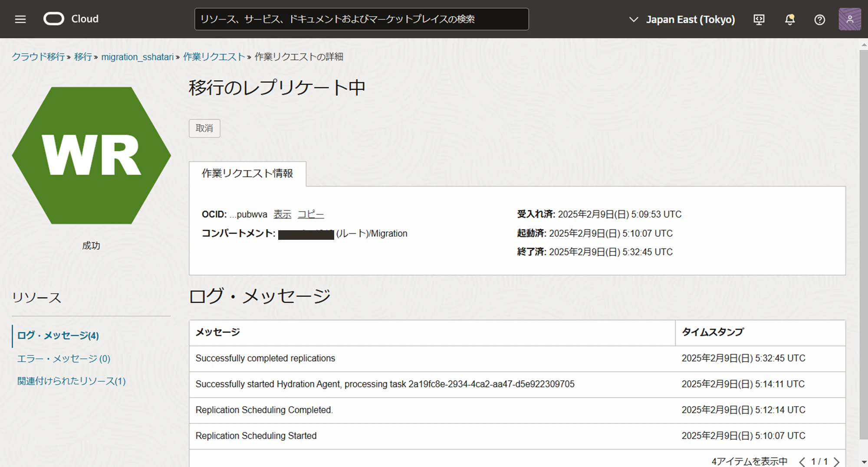Open the 関連付けられたリソース(1) section
868x467 pixels.
click(x=72, y=381)
